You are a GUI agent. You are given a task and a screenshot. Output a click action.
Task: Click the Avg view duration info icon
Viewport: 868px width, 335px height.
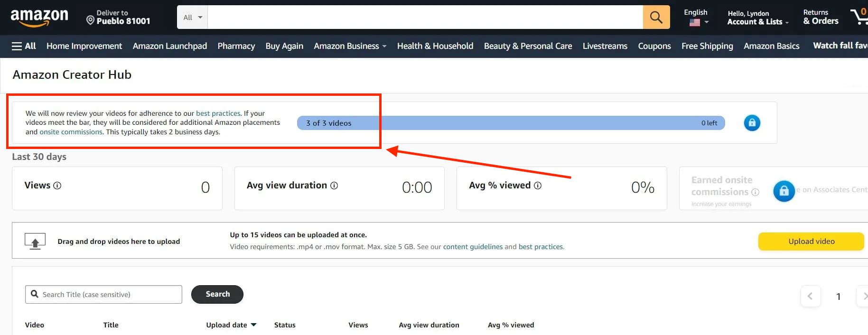[x=334, y=186]
